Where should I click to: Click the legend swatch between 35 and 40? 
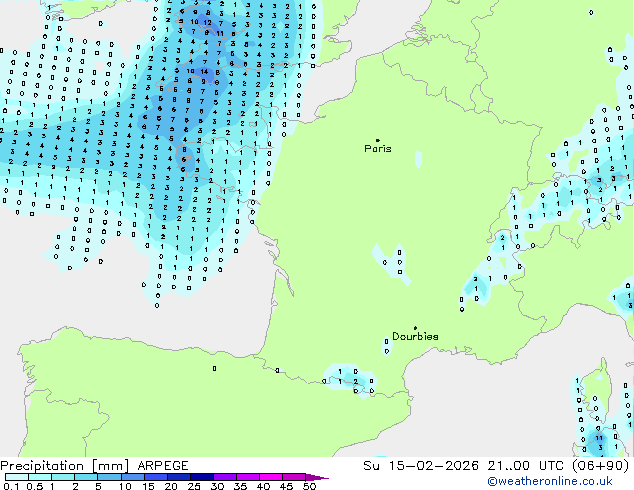[247, 477]
